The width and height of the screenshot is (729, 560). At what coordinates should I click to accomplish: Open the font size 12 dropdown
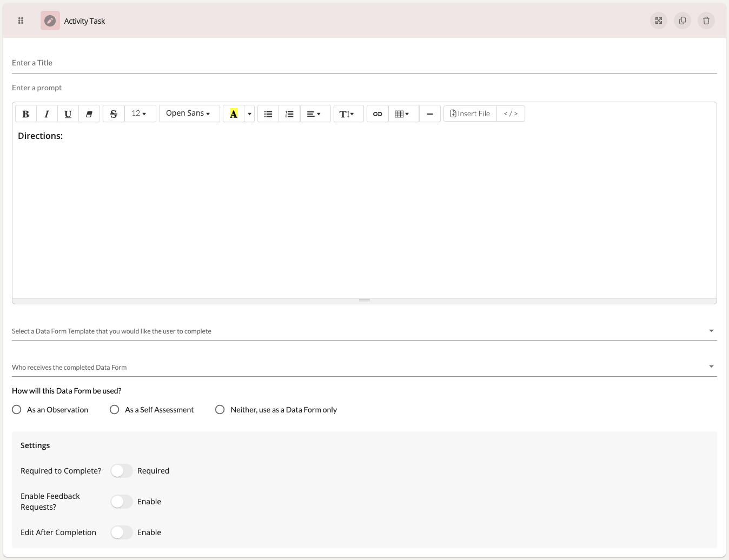click(140, 114)
